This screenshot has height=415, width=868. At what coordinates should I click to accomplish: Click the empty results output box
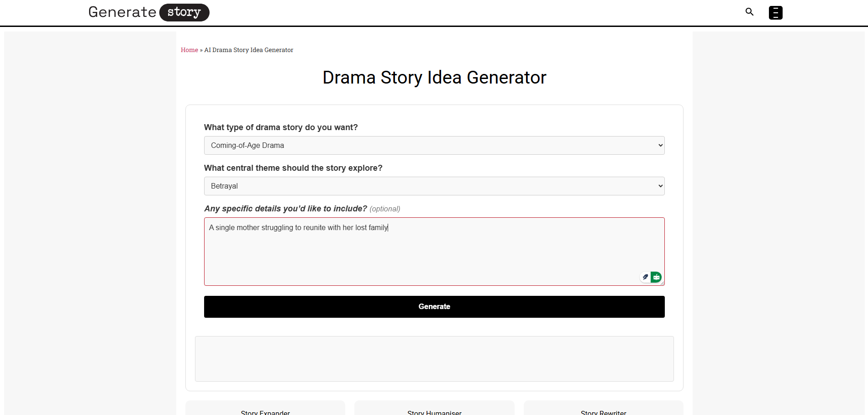434,359
